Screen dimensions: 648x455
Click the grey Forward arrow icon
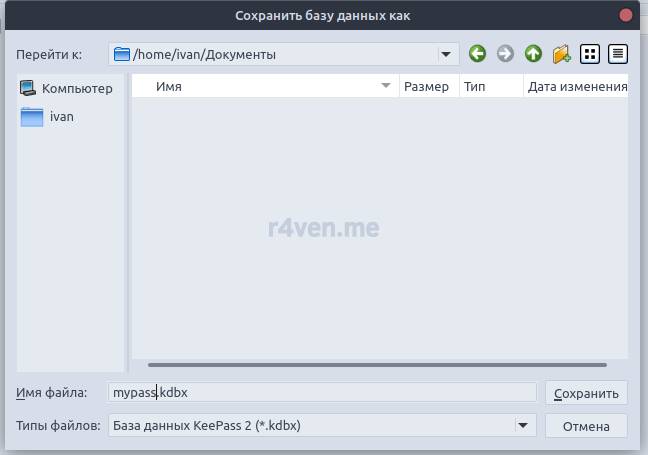coord(505,54)
